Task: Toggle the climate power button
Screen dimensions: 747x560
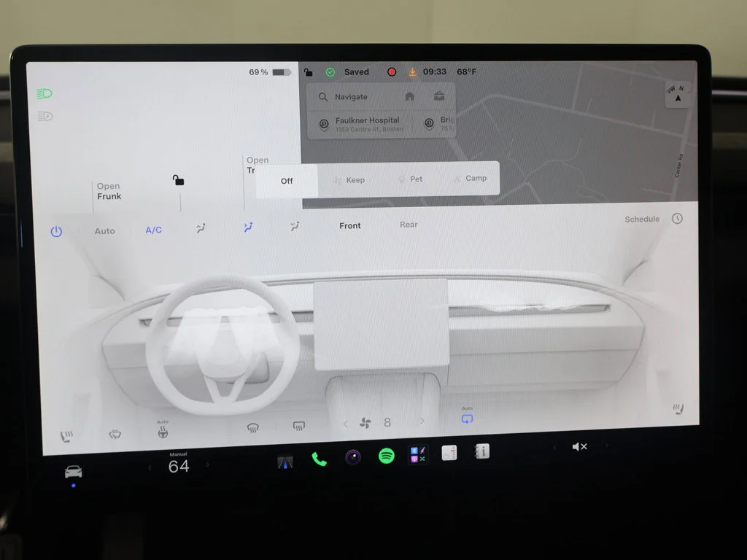Action: [x=56, y=231]
